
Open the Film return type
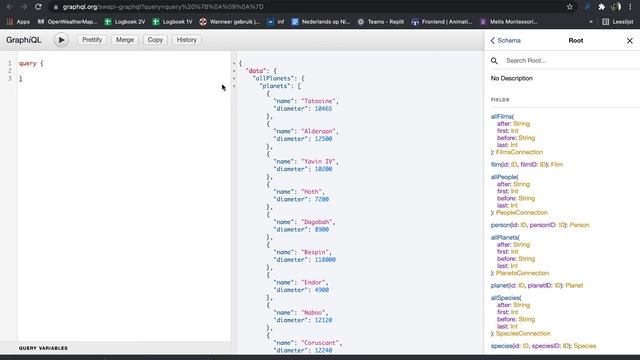(557, 164)
